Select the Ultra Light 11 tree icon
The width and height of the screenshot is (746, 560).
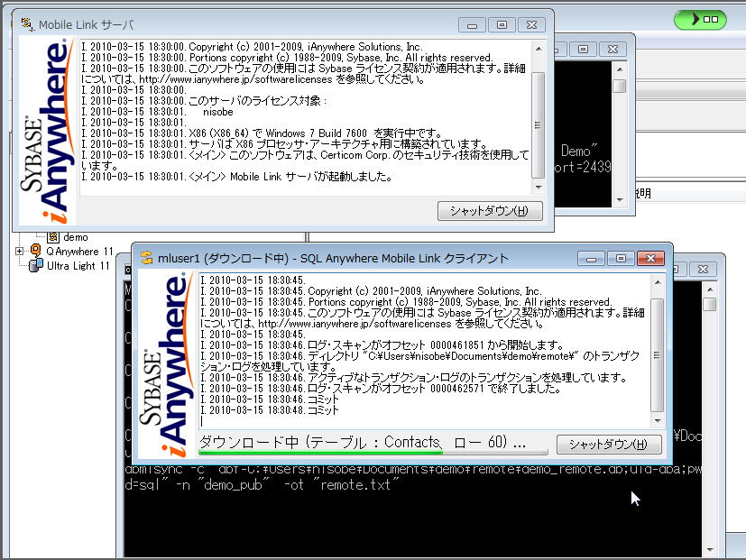point(36,265)
